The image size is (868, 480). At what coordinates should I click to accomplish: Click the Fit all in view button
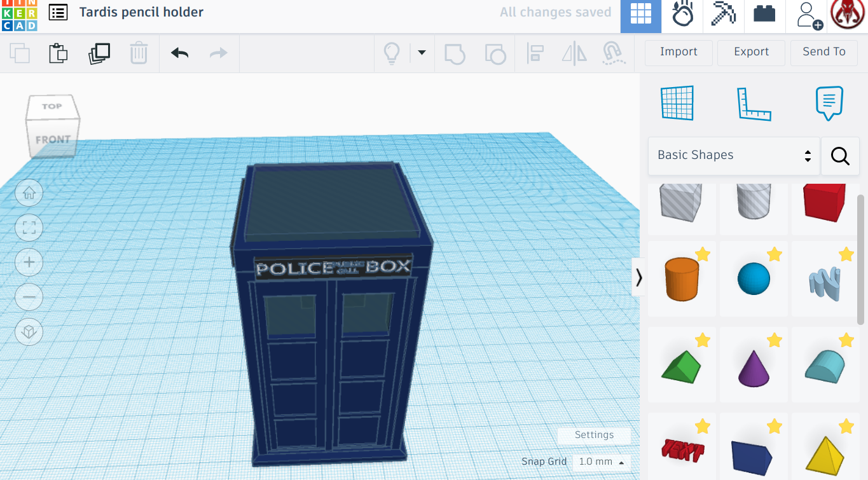click(29, 228)
